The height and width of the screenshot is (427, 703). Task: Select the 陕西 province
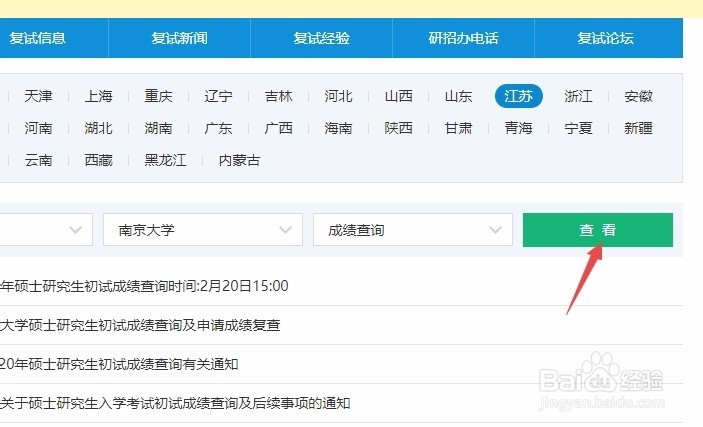point(399,128)
